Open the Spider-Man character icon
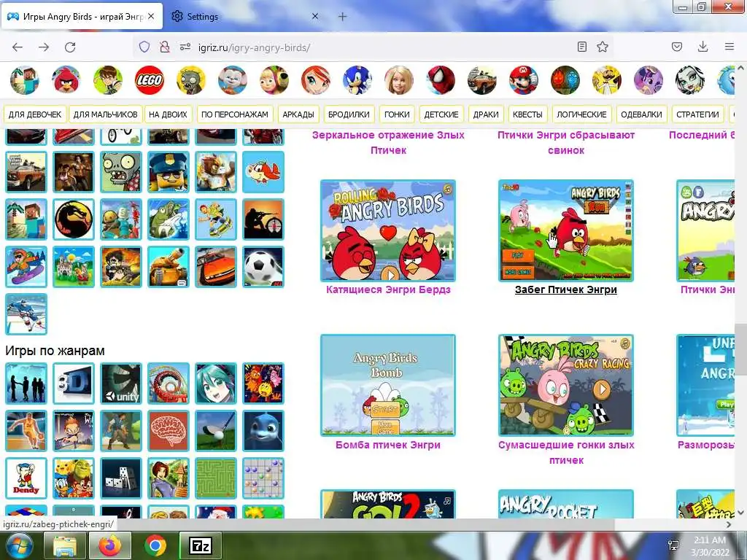 pyautogui.click(x=441, y=80)
